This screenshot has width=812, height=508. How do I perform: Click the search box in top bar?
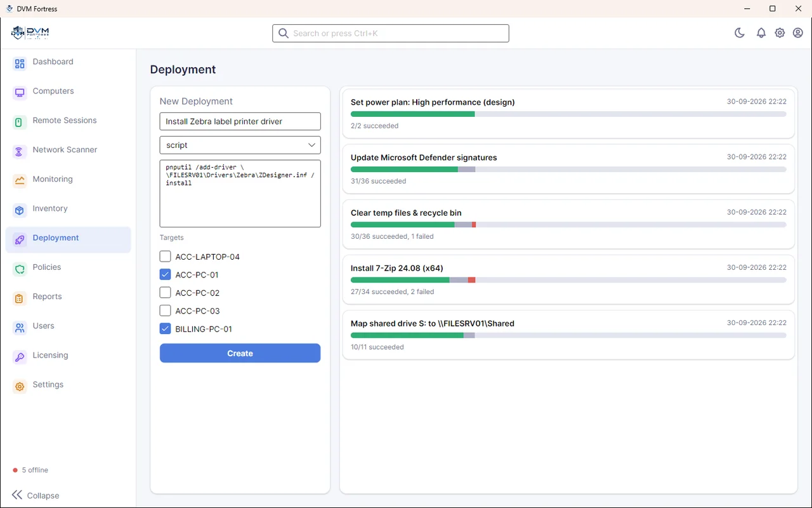[x=391, y=33]
